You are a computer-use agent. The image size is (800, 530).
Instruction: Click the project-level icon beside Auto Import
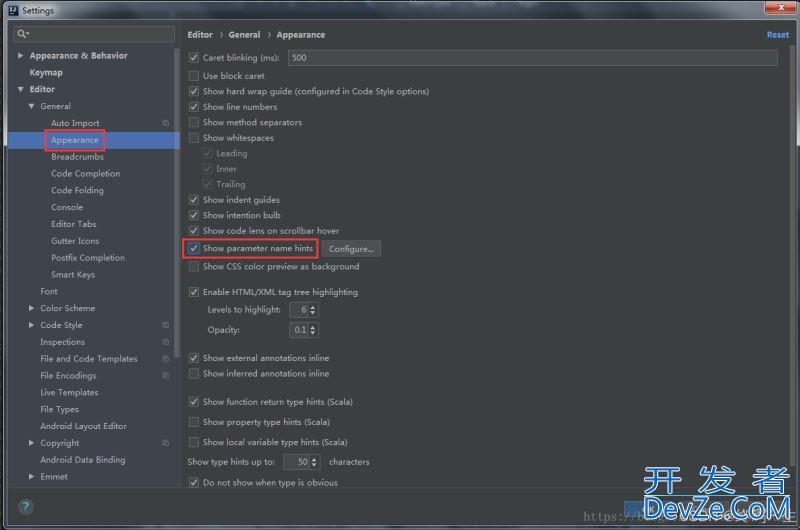(x=165, y=123)
